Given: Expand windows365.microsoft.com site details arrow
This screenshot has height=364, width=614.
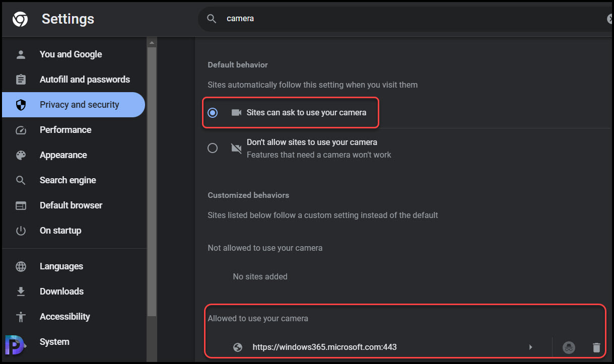Looking at the screenshot, I should tap(530, 347).
